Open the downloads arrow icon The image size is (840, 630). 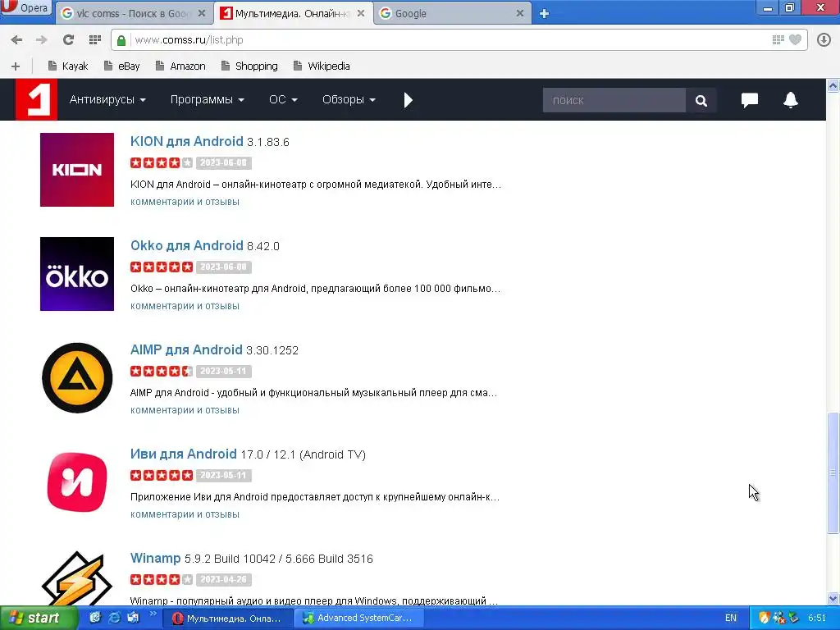[824, 39]
